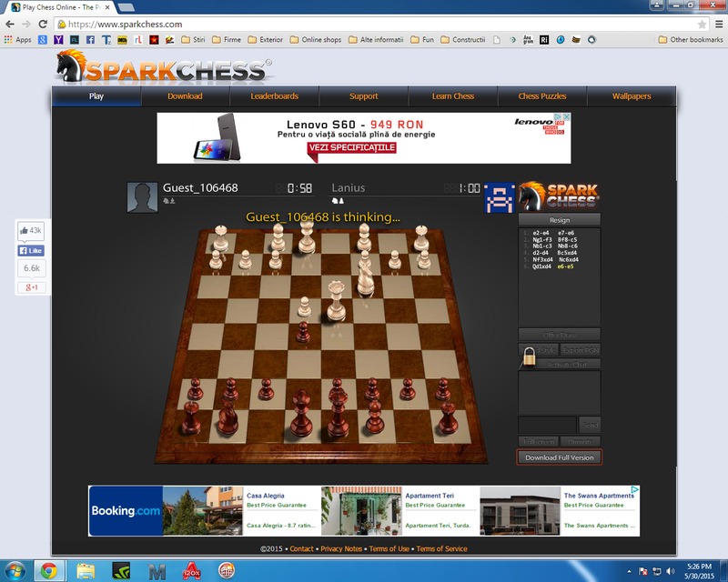
Task: Open the Fun bookmarks folder
Action: [422, 40]
